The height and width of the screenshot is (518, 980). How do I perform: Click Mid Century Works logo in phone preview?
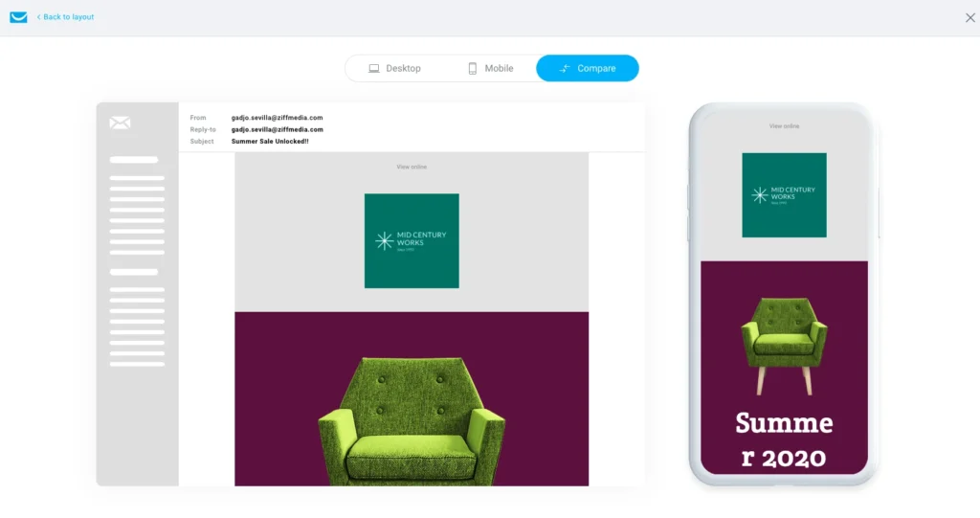click(785, 195)
